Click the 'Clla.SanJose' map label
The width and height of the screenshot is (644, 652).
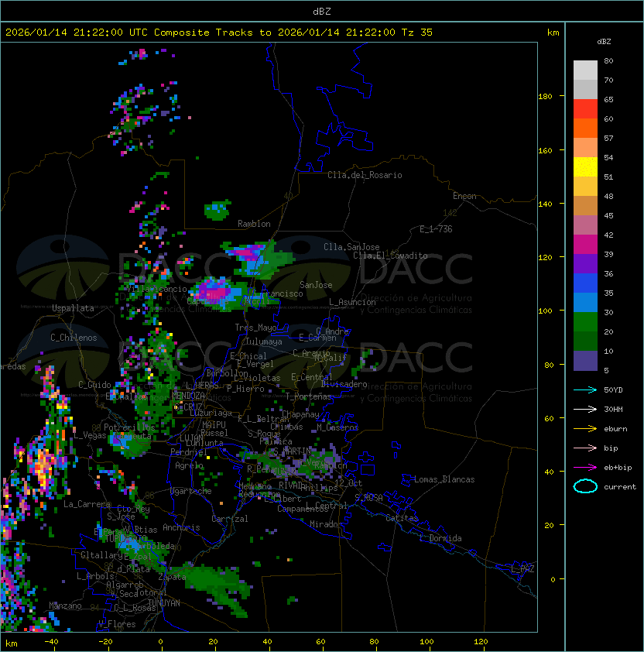click(x=351, y=247)
